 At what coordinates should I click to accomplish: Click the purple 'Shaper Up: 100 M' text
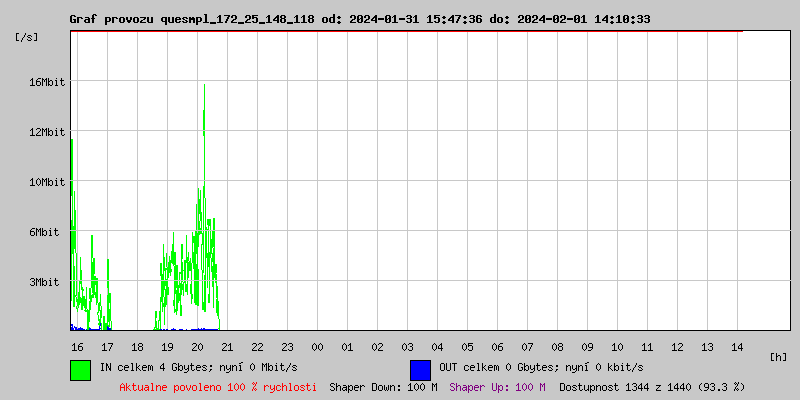(x=497, y=387)
